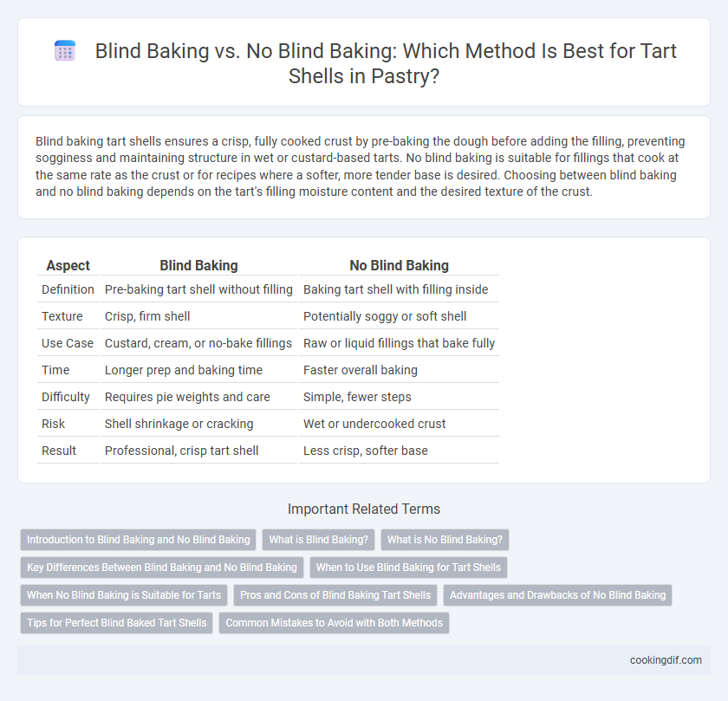Open the 'What is No Blind Baking?' tag

[x=445, y=540]
